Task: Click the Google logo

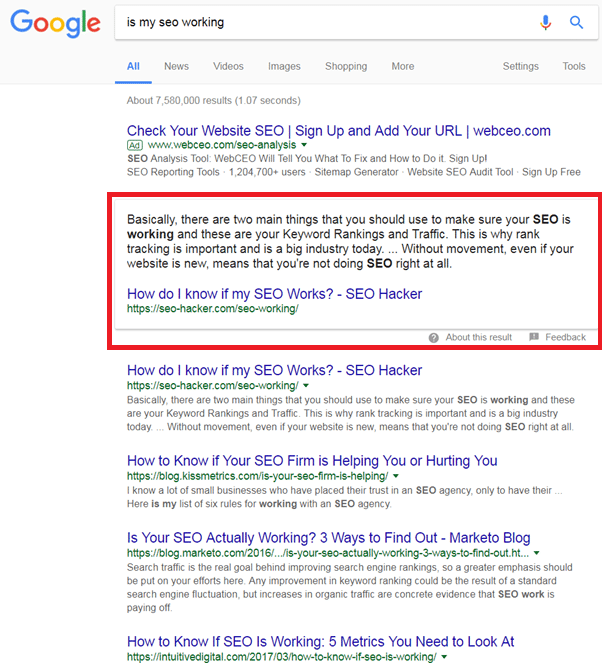Action: click(55, 23)
